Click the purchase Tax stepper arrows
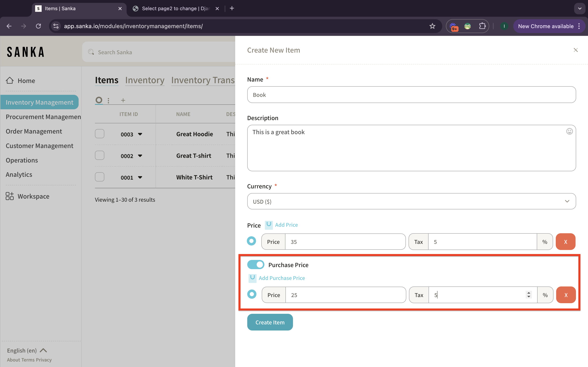This screenshot has height=367, width=588. (x=528, y=295)
